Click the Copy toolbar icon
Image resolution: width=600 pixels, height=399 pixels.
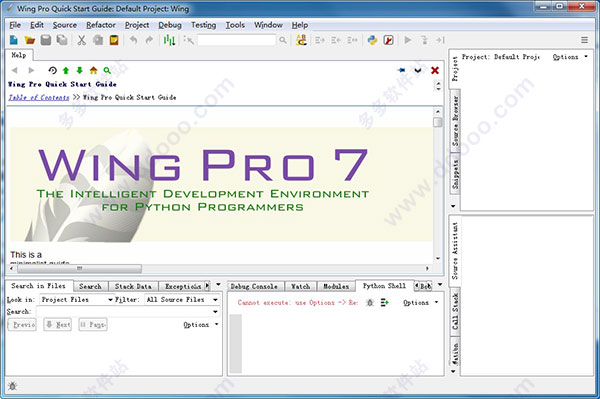pyautogui.click(x=98, y=40)
